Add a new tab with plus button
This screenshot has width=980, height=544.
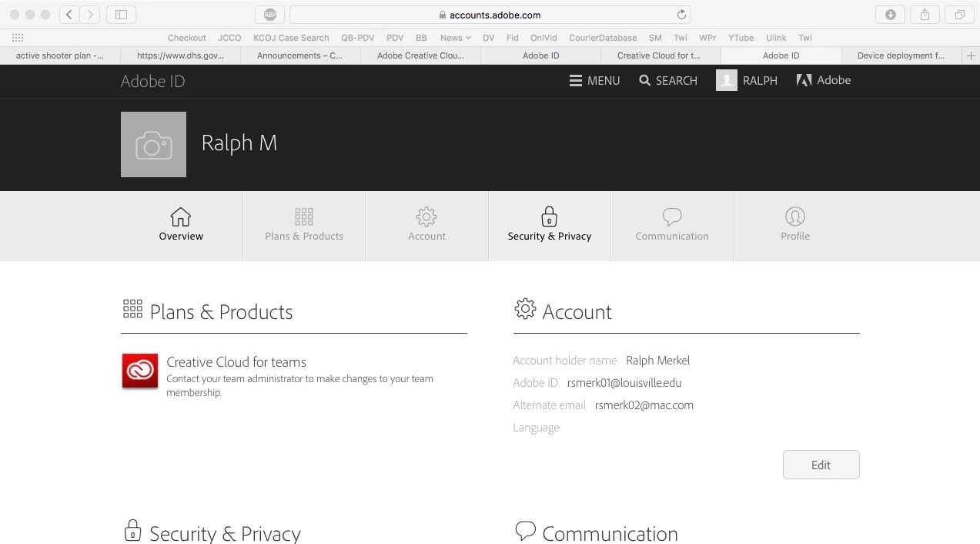click(x=971, y=55)
